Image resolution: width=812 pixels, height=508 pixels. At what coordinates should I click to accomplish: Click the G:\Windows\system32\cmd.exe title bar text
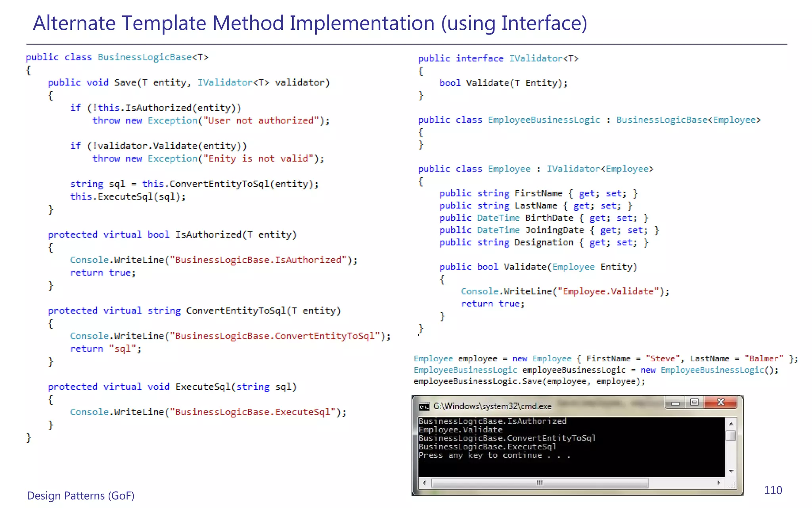click(x=492, y=406)
